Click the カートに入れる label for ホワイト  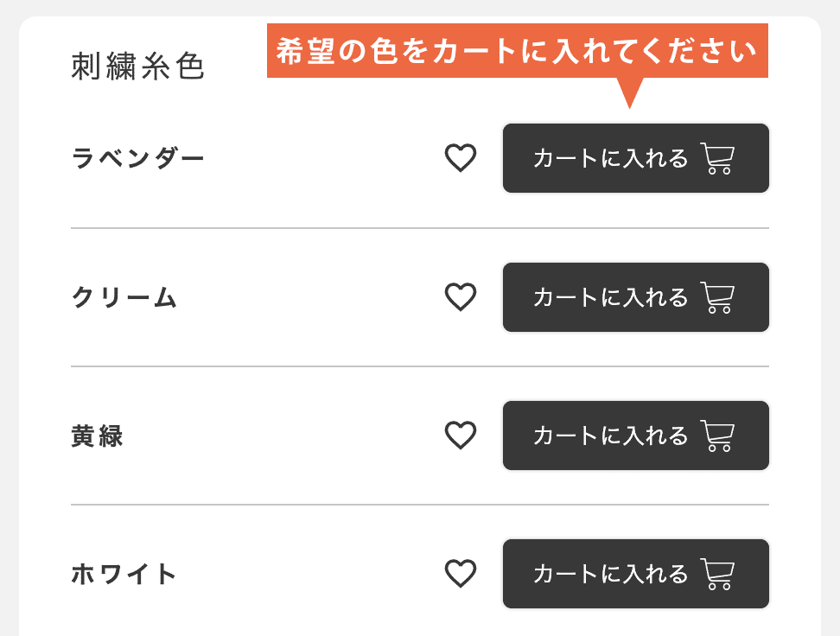point(610,574)
